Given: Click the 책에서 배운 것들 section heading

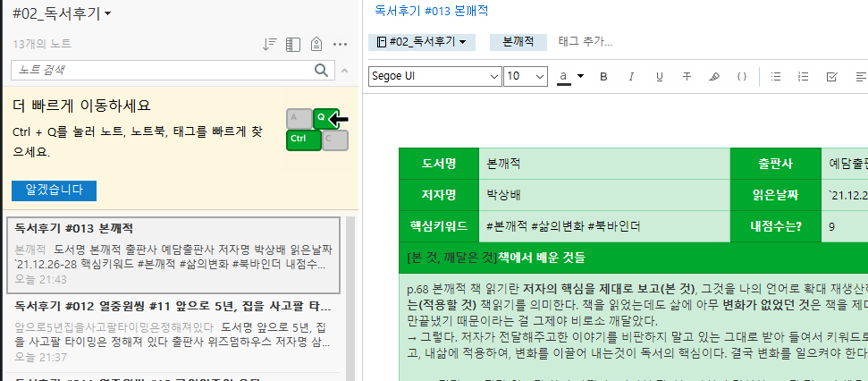Looking at the screenshot, I should pyautogui.click(x=541, y=258).
